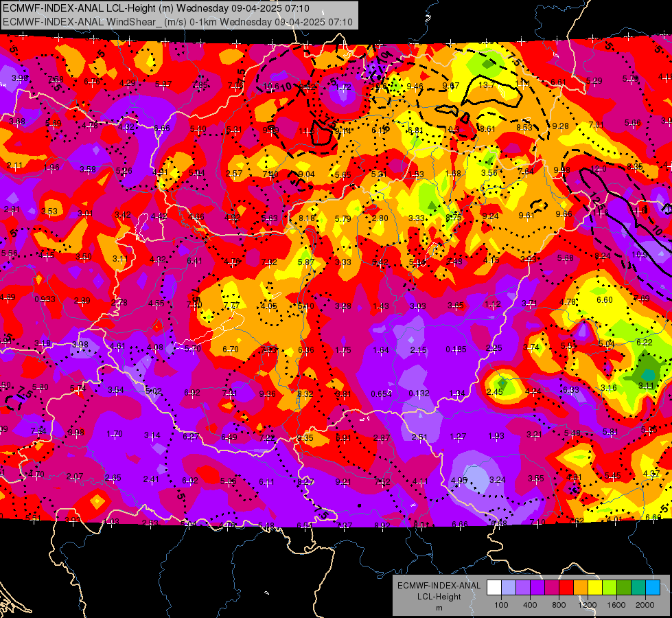The height and width of the screenshot is (618, 672).
Task: Click the 2000 legend scale label
Action: pyautogui.click(x=645, y=605)
